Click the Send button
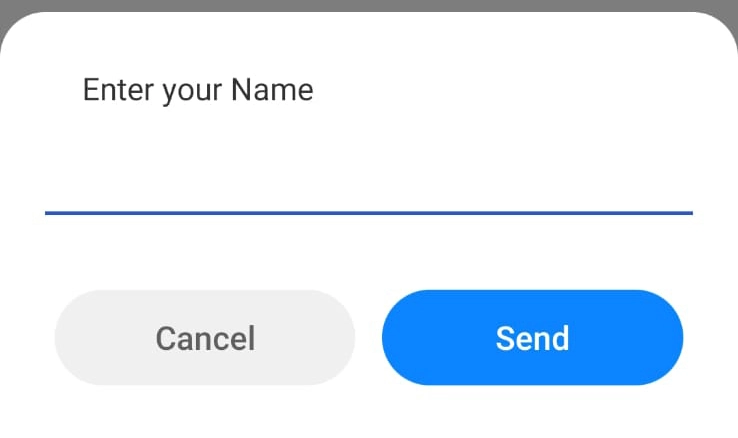The image size is (738, 438). point(532,338)
